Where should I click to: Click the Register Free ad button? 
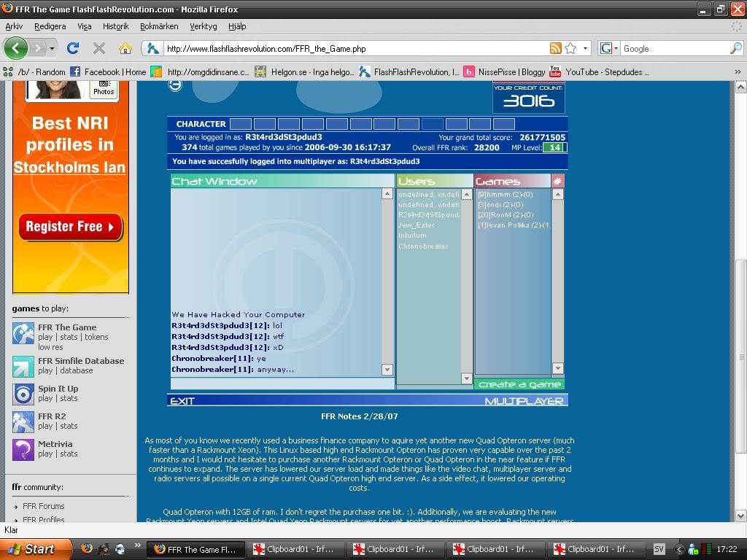coord(70,227)
